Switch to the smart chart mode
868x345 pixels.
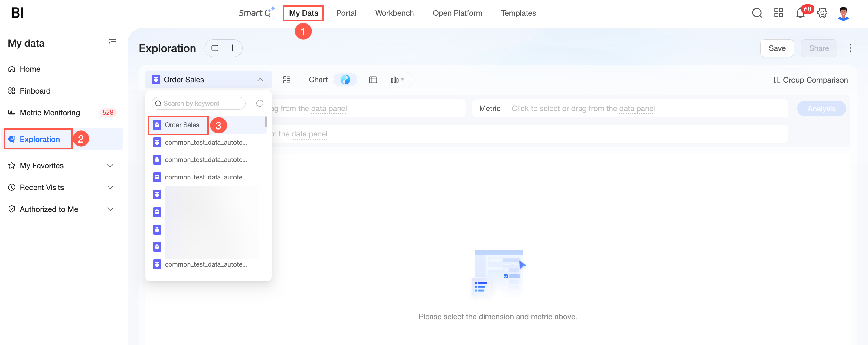tap(345, 80)
